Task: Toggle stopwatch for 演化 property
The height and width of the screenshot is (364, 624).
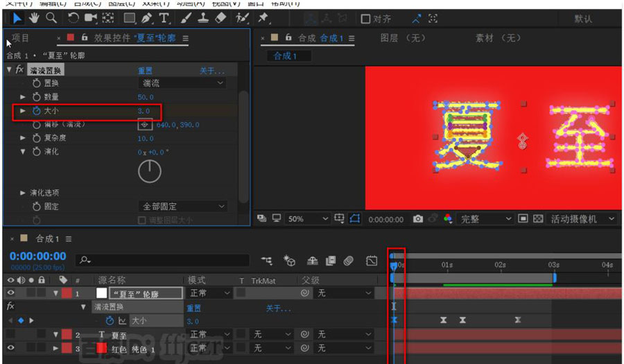Action: pyautogui.click(x=37, y=152)
